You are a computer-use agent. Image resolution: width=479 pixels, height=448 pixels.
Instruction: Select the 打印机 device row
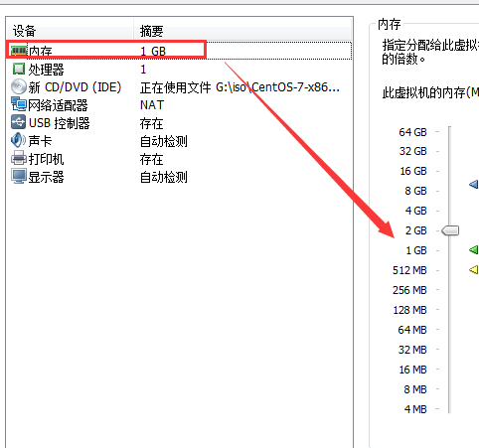tap(179, 159)
